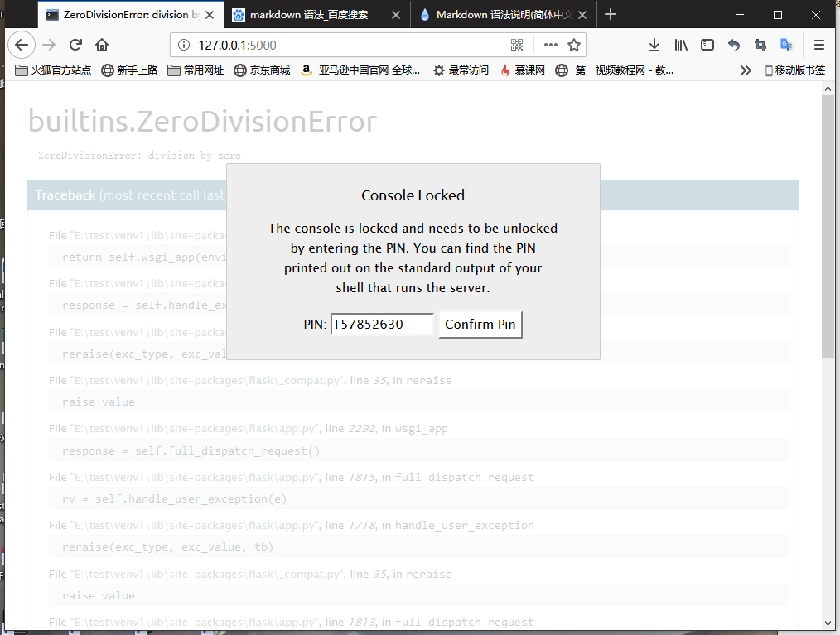Open the 移动版书签 folder
Screen dimensions: 840x635
point(795,70)
